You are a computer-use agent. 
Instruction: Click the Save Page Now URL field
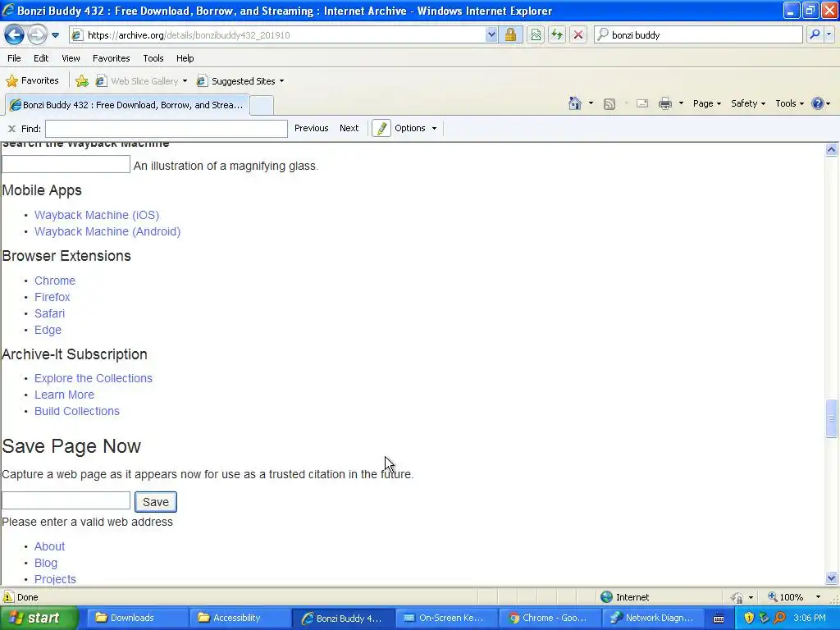(x=66, y=500)
